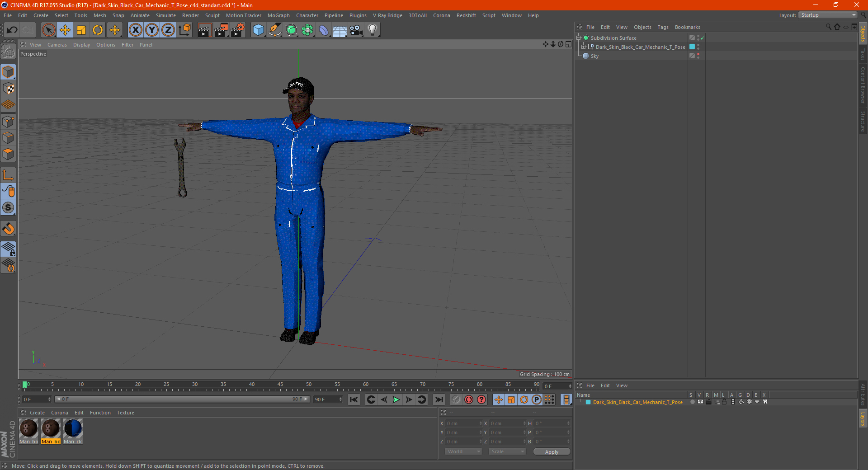
Task: Toggle the X axis lock
Action: 135,30
